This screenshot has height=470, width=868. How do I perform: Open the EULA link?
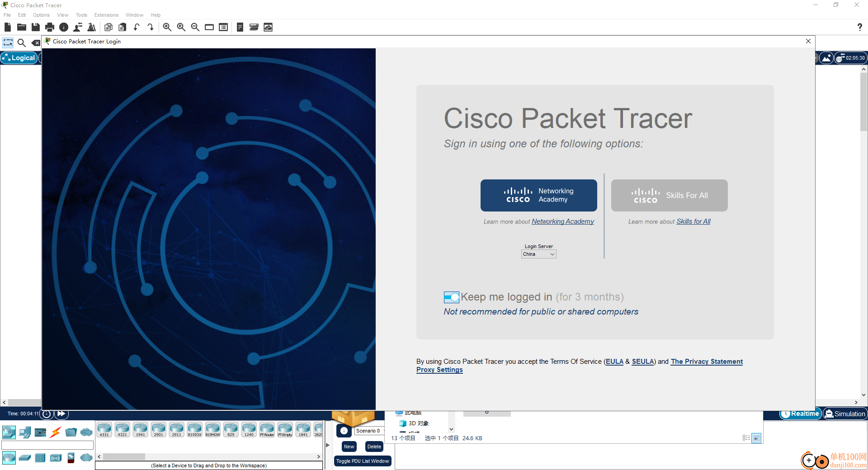pyautogui.click(x=614, y=362)
